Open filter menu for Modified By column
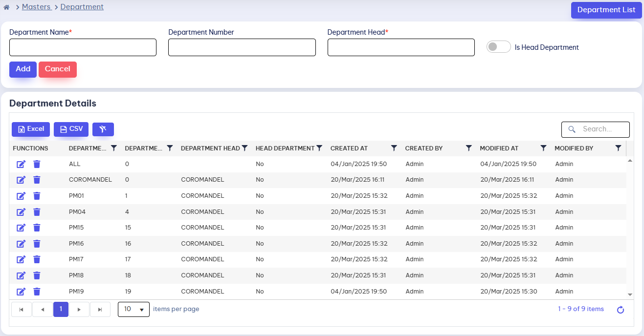 point(618,148)
